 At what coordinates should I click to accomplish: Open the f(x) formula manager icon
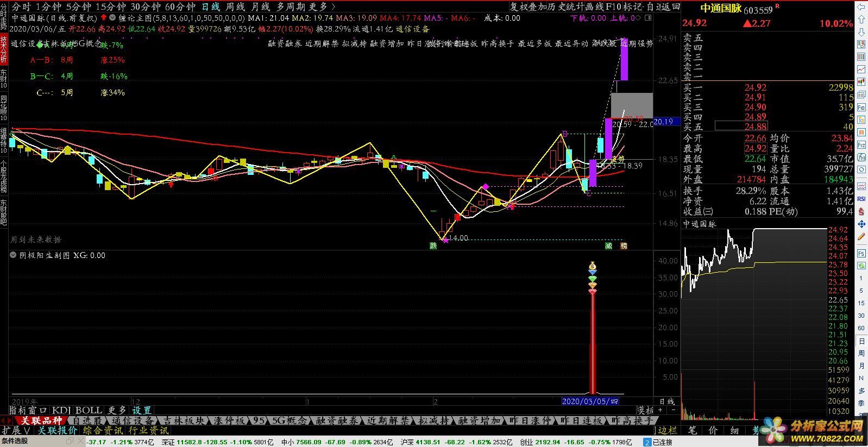click(x=861, y=158)
